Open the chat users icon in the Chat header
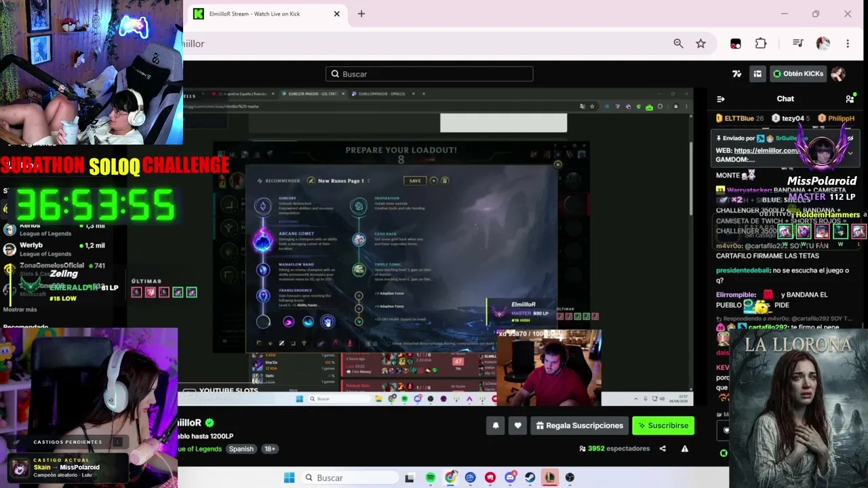The image size is (868, 488). pyautogui.click(x=850, y=99)
